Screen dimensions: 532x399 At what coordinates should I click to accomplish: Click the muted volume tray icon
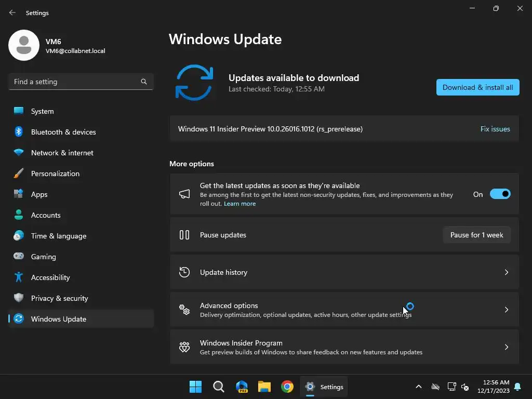(x=465, y=387)
